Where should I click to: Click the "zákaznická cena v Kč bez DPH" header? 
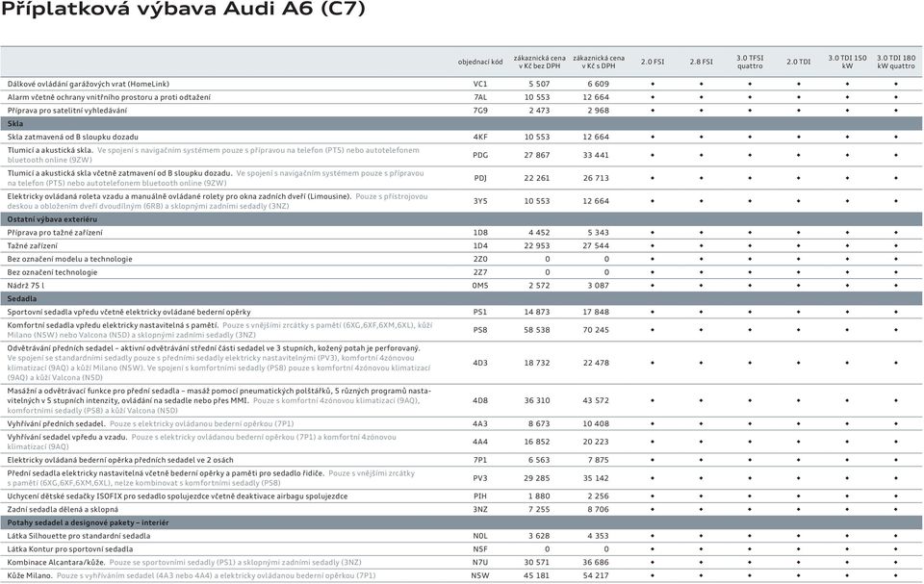[x=539, y=62]
